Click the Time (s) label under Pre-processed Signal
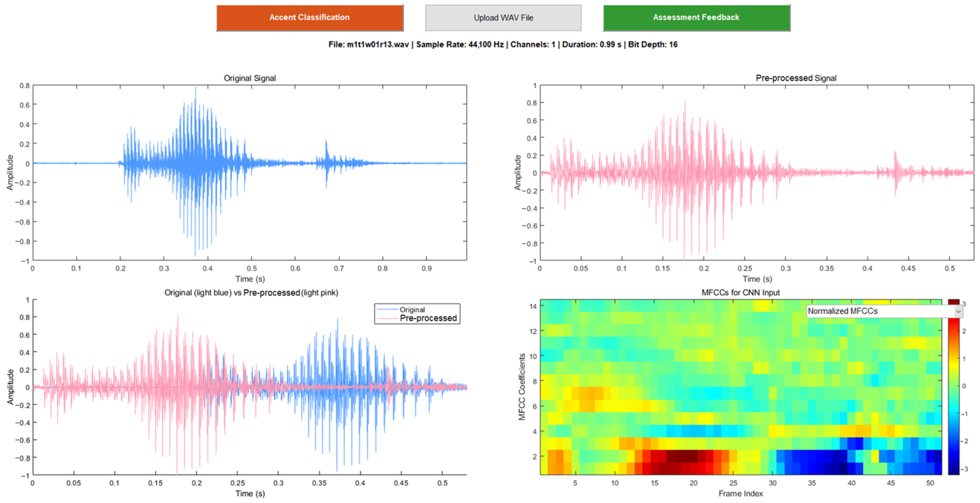Screen dimensions: 980x503 (x=757, y=279)
